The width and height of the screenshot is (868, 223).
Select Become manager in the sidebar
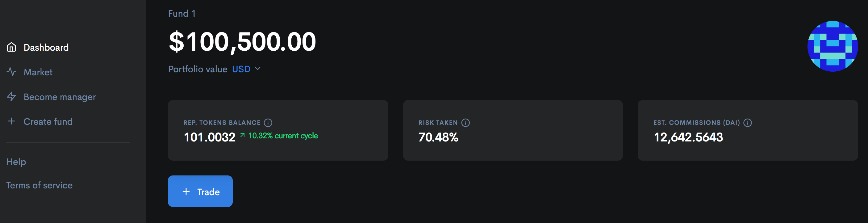[x=60, y=97]
